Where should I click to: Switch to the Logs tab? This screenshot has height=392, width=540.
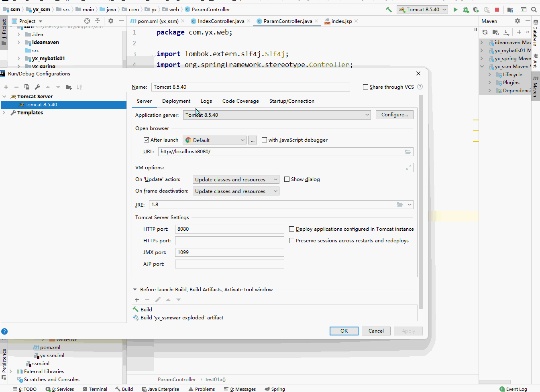[206, 101]
